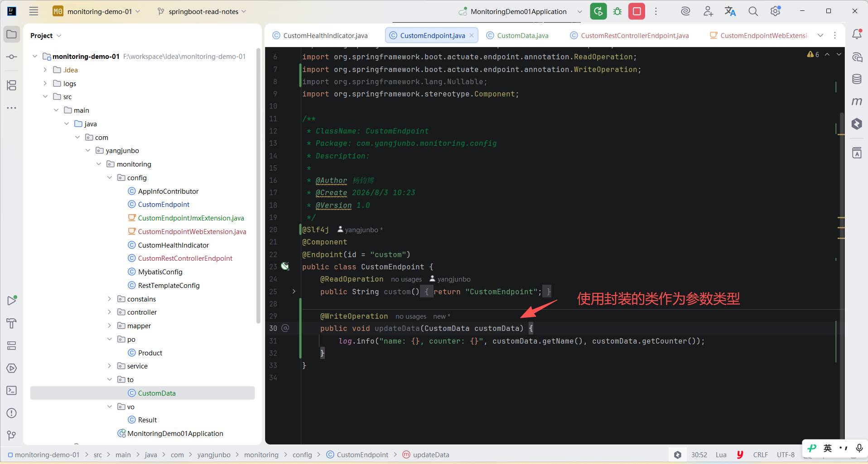Open Search Everywhere magnifier
The height and width of the screenshot is (464, 868).
753,11
